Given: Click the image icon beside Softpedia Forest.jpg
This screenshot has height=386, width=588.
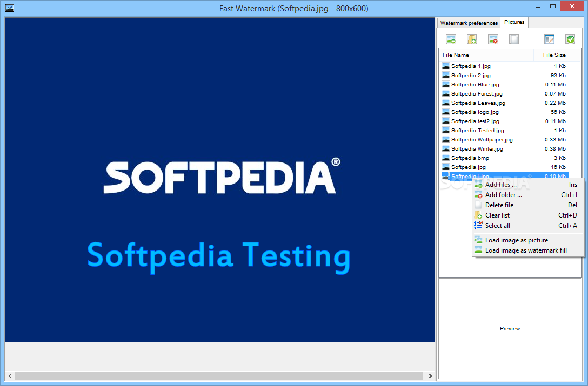Looking at the screenshot, I should [446, 94].
